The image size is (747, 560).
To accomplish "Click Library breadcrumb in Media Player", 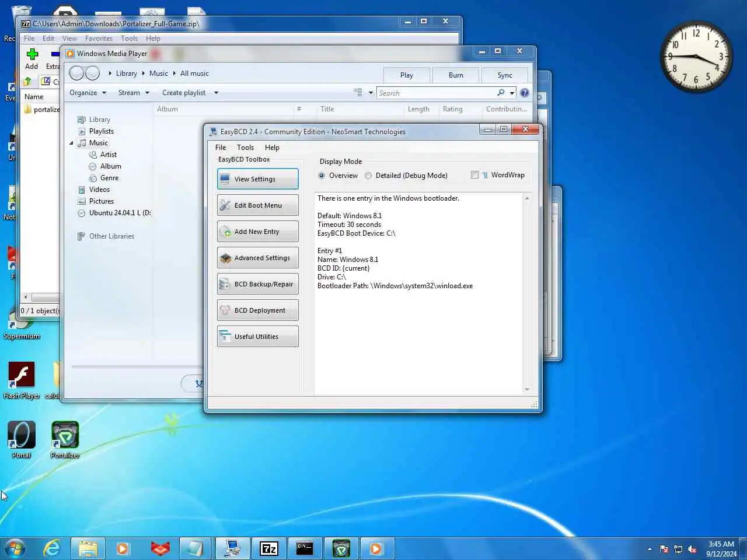I will pos(126,73).
